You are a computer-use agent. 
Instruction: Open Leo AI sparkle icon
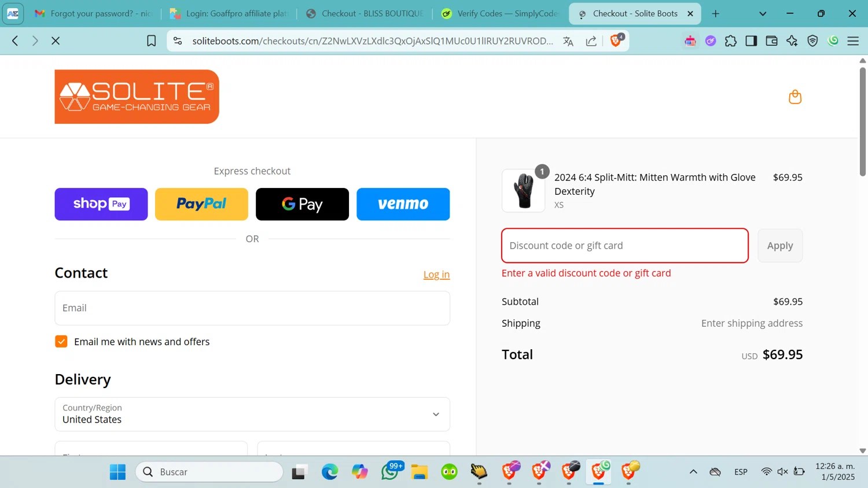pos(792,40)
